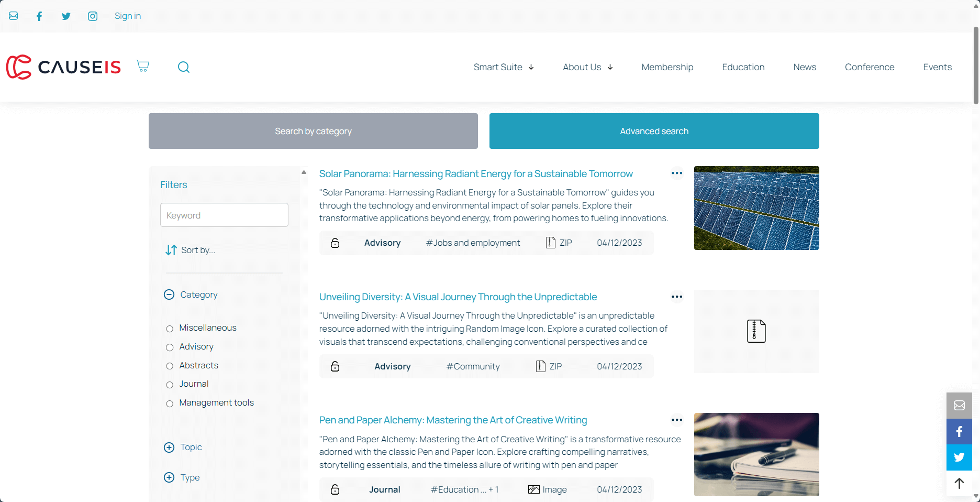Image resolution: width=980 pixels, height=502 pixels.
Task: Open Pen and Paper Alchemy resource title
Action: (x=453, y=420)
